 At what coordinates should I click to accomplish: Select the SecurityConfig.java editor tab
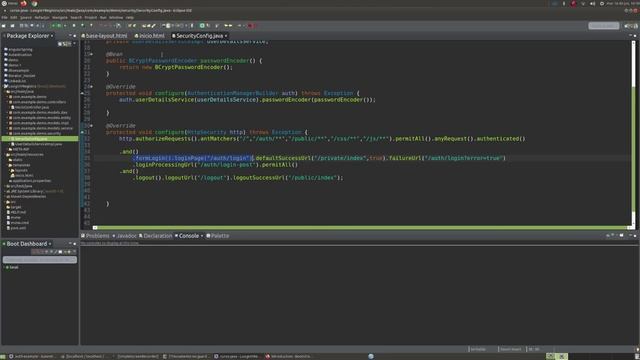coord(199,36)
